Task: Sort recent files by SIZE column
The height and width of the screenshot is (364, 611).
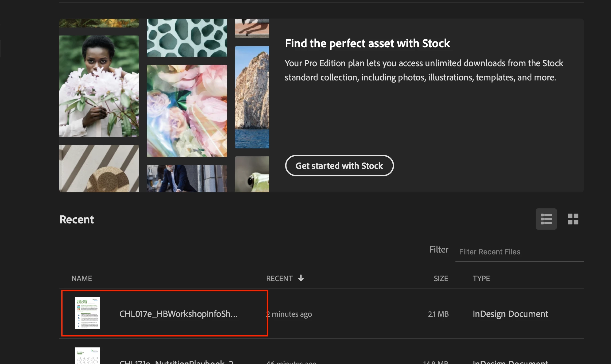Action: pyautogui.click(x=441, y=278)
